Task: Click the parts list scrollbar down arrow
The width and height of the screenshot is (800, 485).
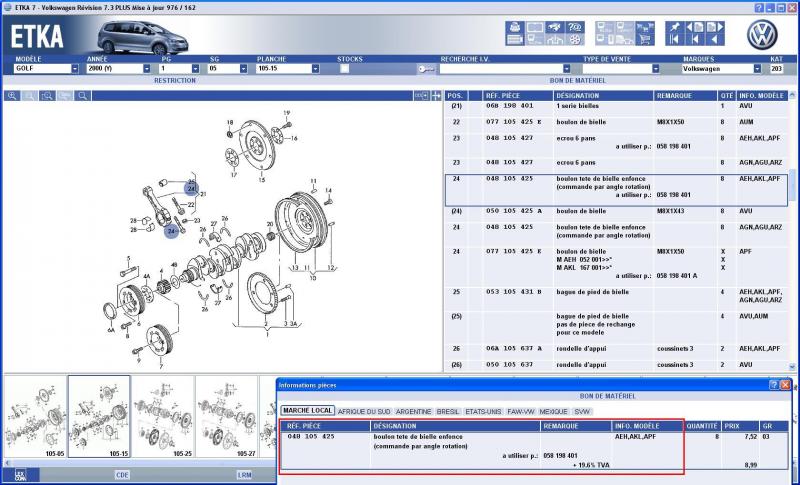Action: tap(792, 367)
